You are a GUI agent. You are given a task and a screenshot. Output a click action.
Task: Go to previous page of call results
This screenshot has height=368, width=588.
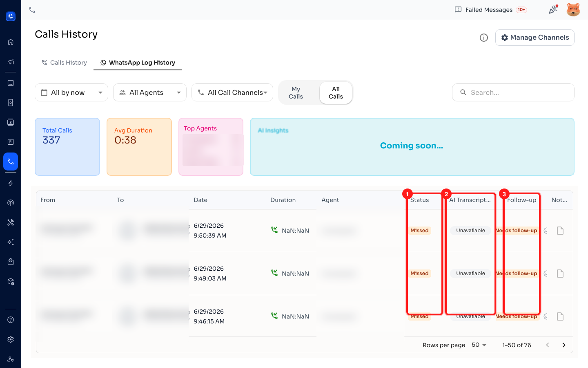pos(548,345)
